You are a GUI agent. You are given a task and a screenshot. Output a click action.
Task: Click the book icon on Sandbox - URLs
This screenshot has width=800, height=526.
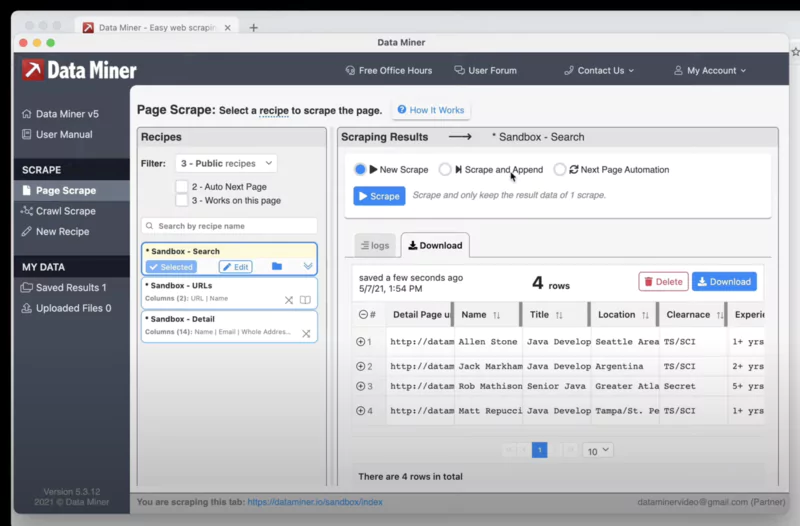coord(305,300)
